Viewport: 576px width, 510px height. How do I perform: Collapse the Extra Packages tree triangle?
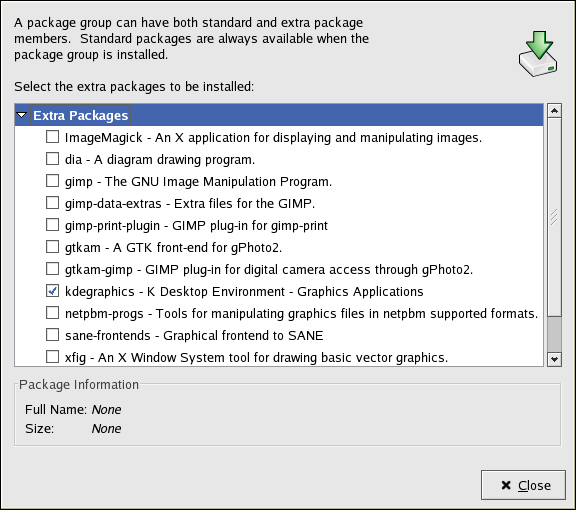coord(22,115)
